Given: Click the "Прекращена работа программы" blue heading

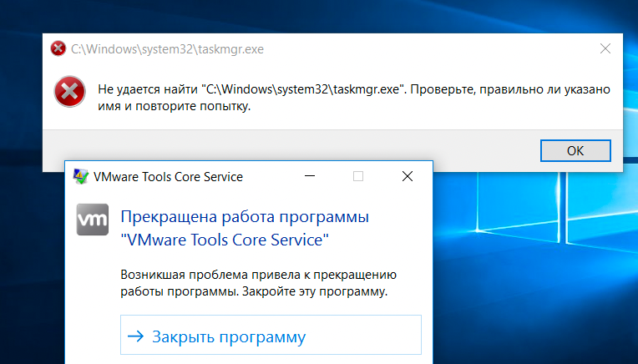Looking at the screenshot, I should [245, 217].
